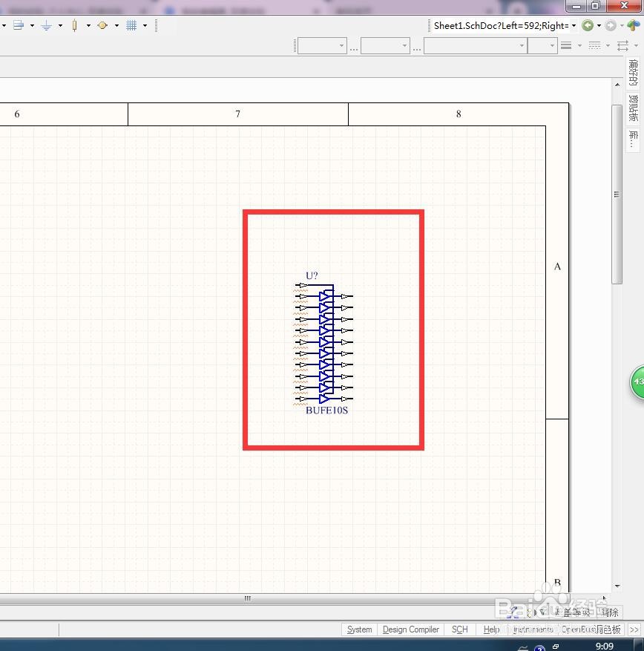Image resolution: width=644 pixels, height=651 pixels.
Task: Expand the dashed line style dropdown arrow
Action: tap(608, 45)
